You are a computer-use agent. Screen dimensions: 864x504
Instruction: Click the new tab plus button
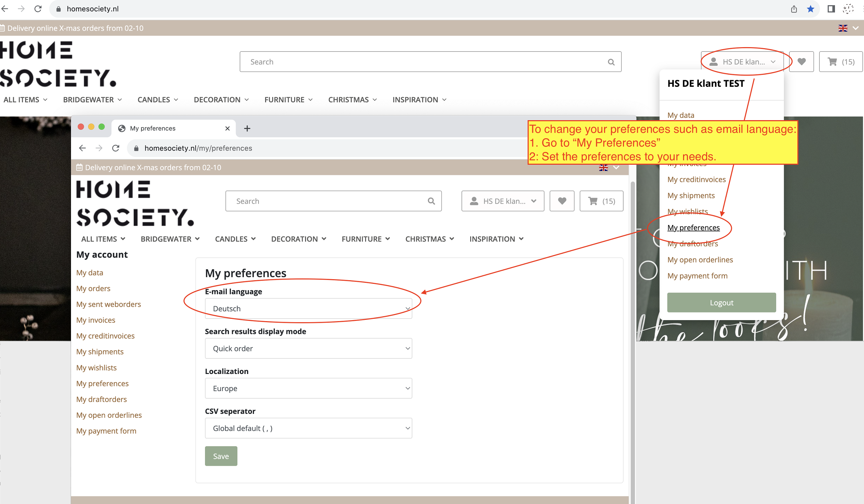pyautogui.click(x=247, y=129)
